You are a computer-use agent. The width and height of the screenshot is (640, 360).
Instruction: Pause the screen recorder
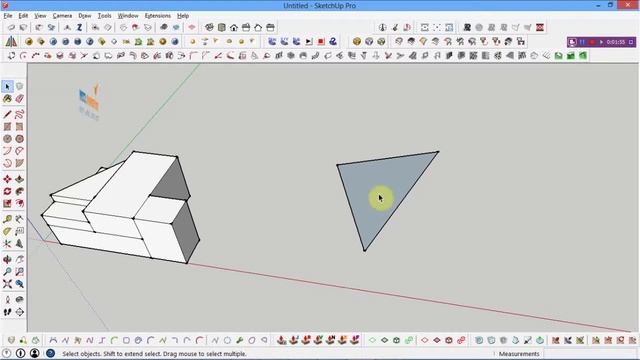tap(582, 42)
